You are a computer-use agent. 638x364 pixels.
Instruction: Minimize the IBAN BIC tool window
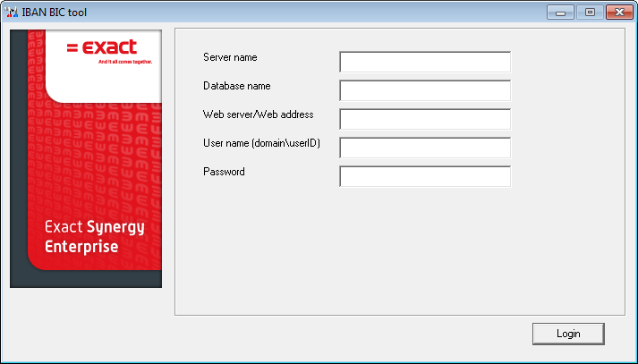pos(561,13)
